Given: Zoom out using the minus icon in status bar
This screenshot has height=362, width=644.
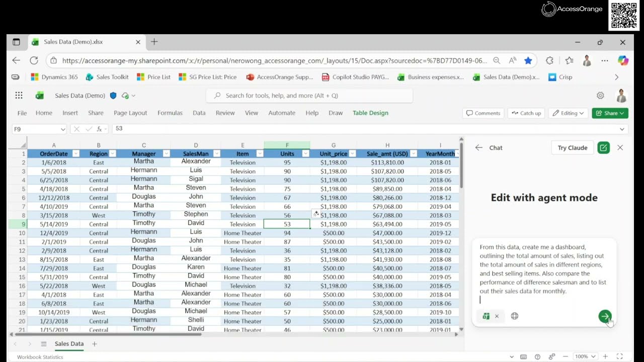Looking at the screenshot, I should pyautogui.click(x=566, y=356).
